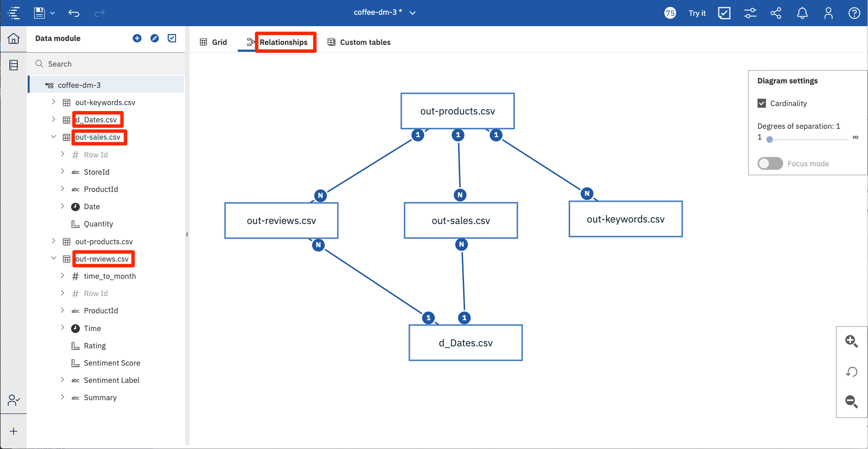Click the N cardinality marker above out-keywords.csv
Image resolution: width=868 pixels, height=449 pixels.
pos(587,193)
